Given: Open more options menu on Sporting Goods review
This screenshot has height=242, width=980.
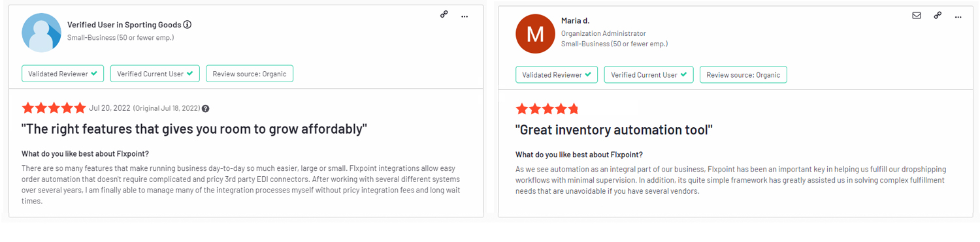Looking at the screenshot, I should [x=465, y=16].
